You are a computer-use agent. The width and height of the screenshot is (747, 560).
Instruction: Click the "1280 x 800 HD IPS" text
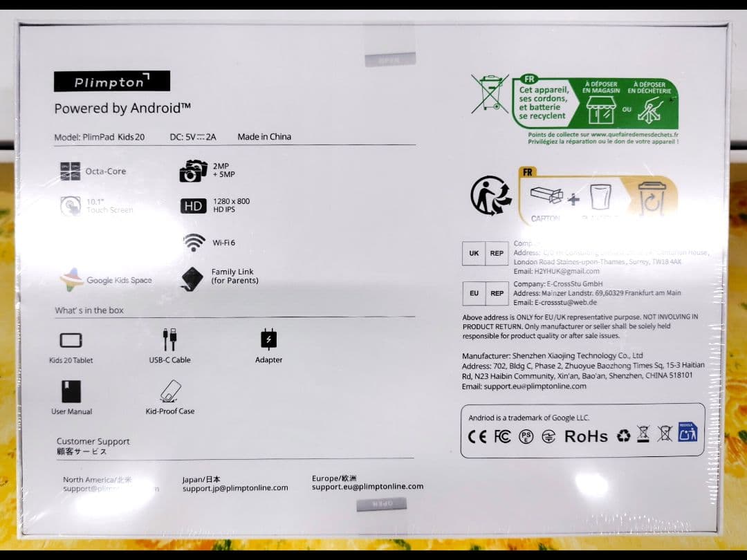point(232,205)
